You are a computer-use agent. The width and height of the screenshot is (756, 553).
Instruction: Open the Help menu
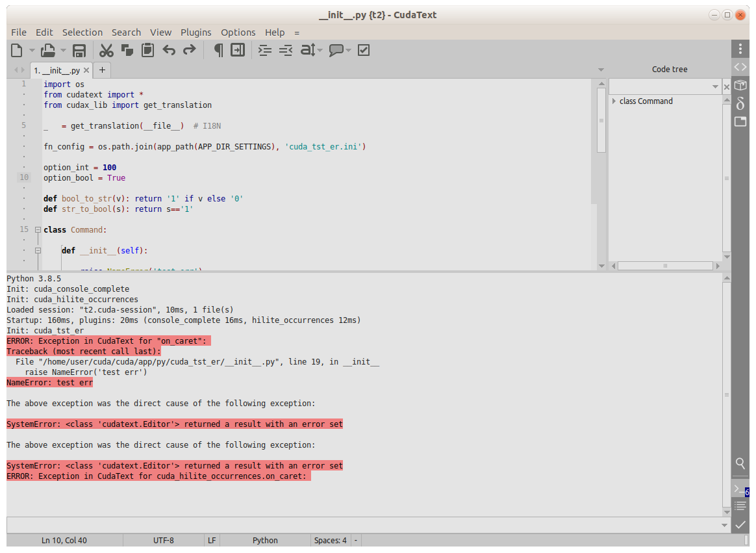(x=275, y=32)
